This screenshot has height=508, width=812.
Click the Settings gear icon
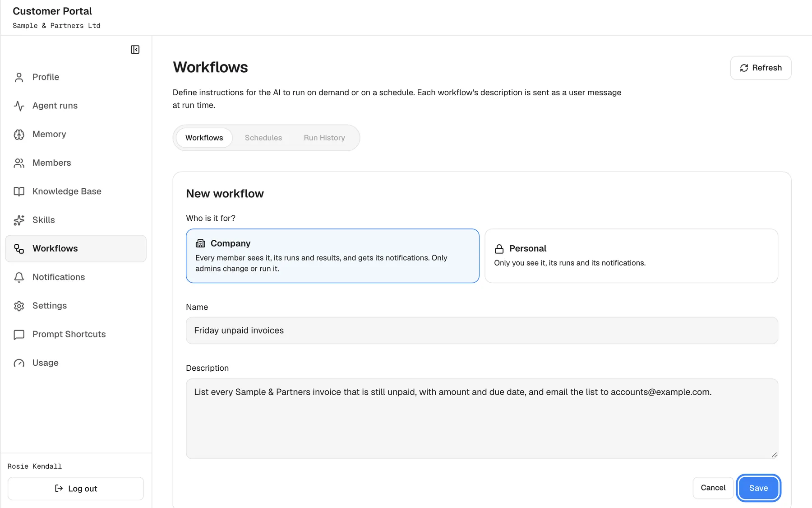coord(19,306)
